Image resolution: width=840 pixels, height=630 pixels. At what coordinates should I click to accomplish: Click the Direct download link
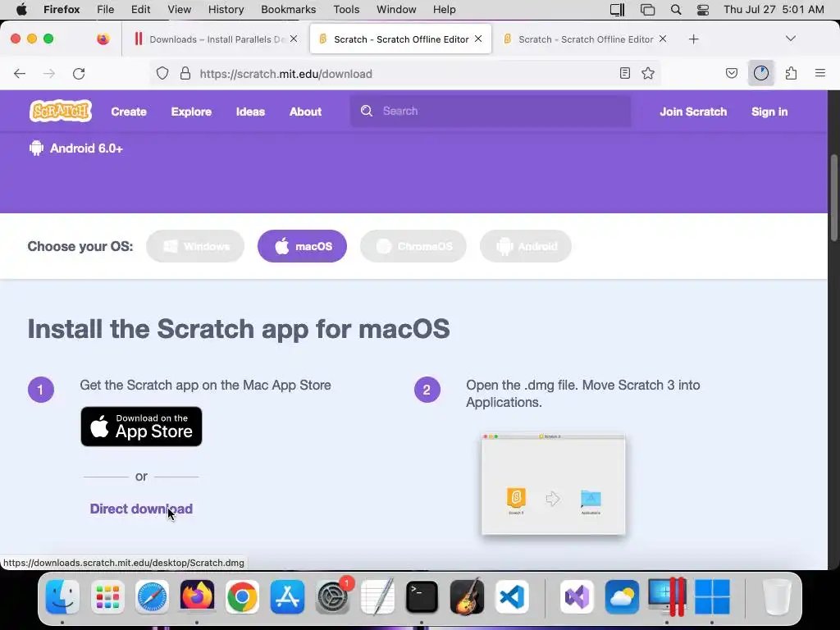pos(141,509)
